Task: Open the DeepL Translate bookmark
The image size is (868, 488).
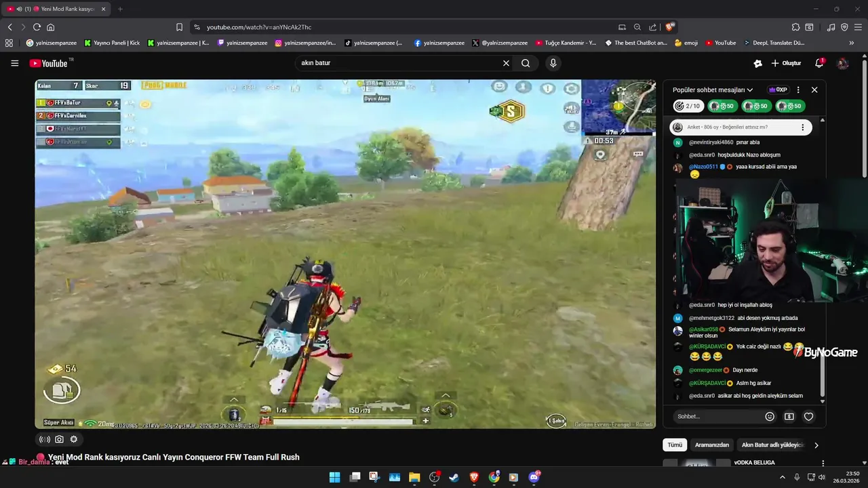Action: click(x=774, y=43)
